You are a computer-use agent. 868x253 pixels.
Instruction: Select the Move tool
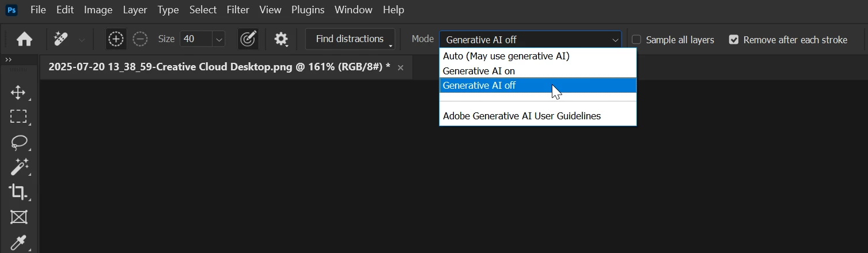click(x=18, y=92)
